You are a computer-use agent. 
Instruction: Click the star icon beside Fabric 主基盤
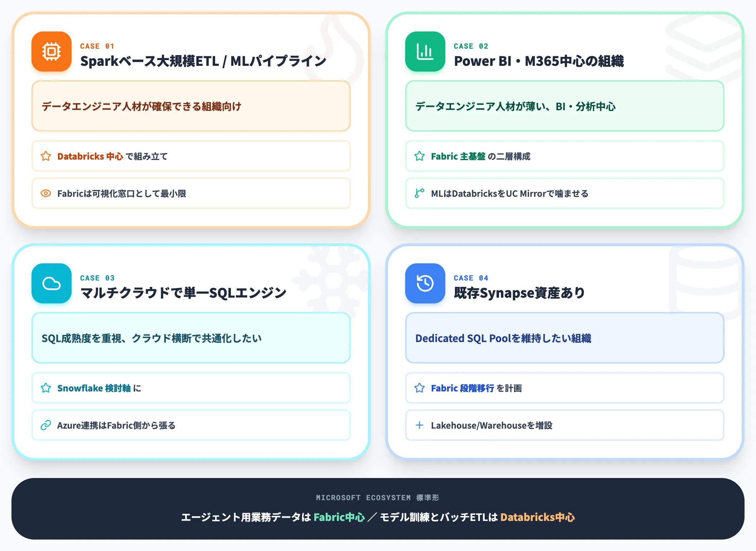tap(420, 156)
